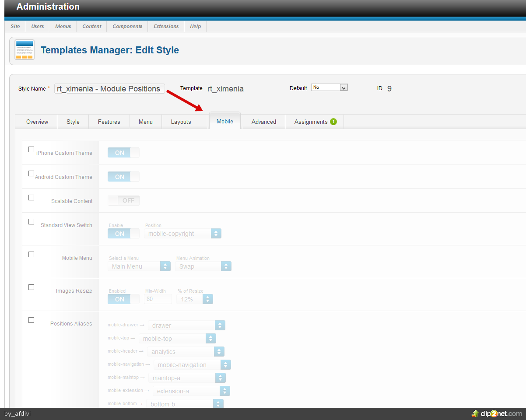This screenshot has height=420, width=526.
Task: Click the green Assignments count badge
Action: tap(333, 122)
